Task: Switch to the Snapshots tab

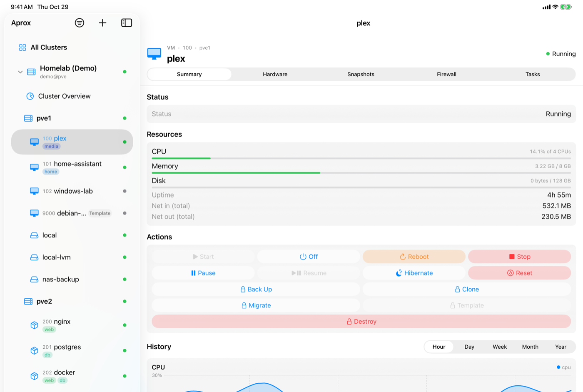Action: [361, 74]
